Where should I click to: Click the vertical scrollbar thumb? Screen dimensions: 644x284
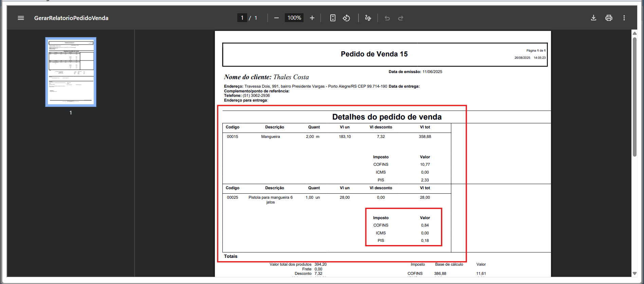[634, 97]
